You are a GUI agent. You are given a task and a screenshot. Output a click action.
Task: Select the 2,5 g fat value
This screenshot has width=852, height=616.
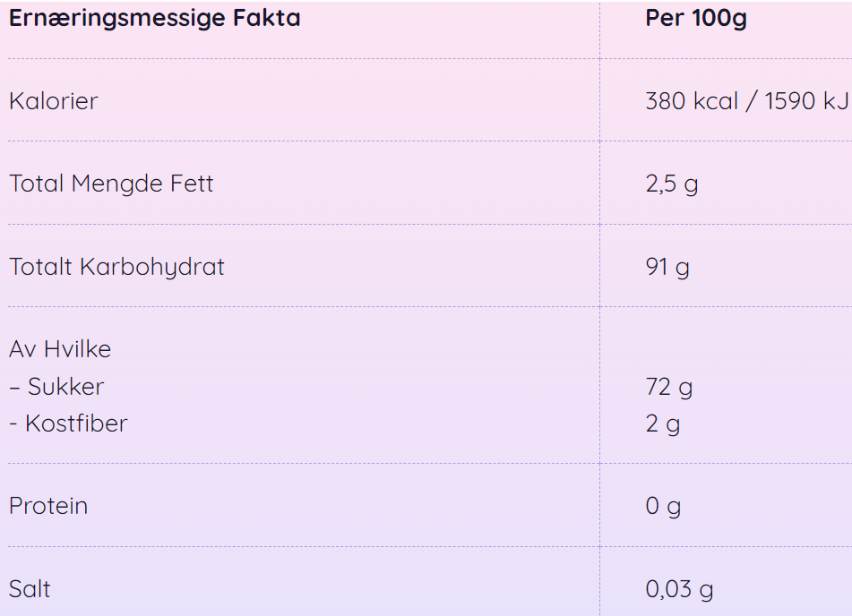(672, 184)
